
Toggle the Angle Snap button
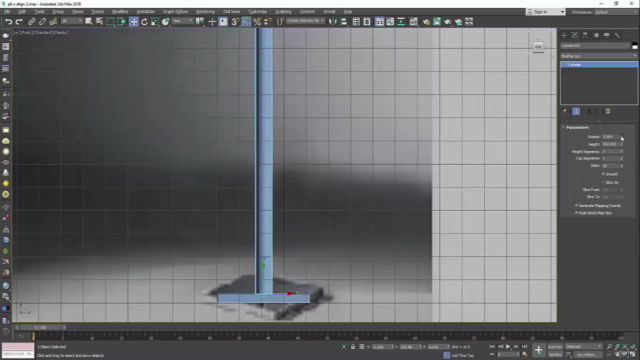[x=246, y=22]
